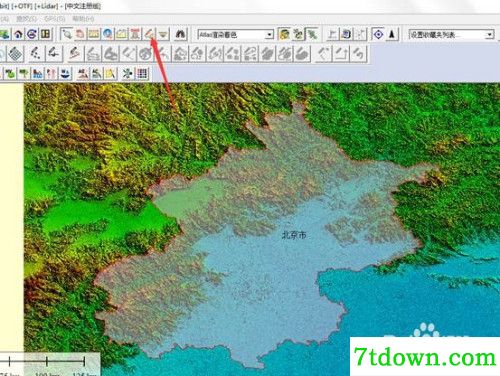Click the icon right of hill shading
Viewport: 500px width, 376px height.
point(298,34)
